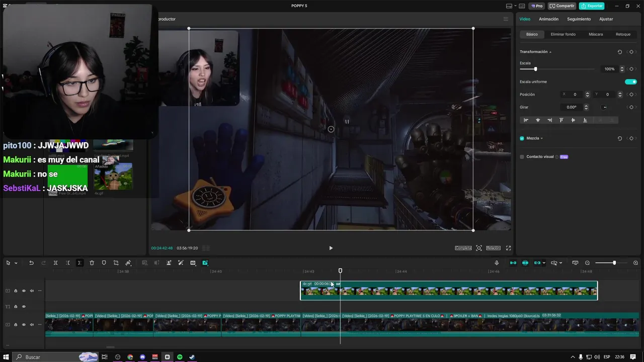Image resolution: width=644 pixels, height=362 pixels.
Task: Reset Transformación settings
Action: click(619, 52)
